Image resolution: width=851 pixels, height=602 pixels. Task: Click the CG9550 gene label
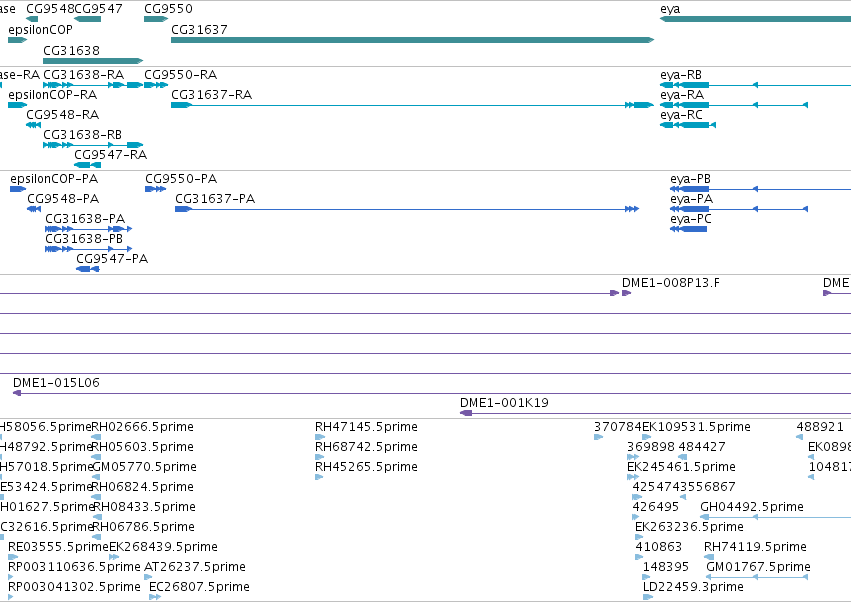coord(168,9)
